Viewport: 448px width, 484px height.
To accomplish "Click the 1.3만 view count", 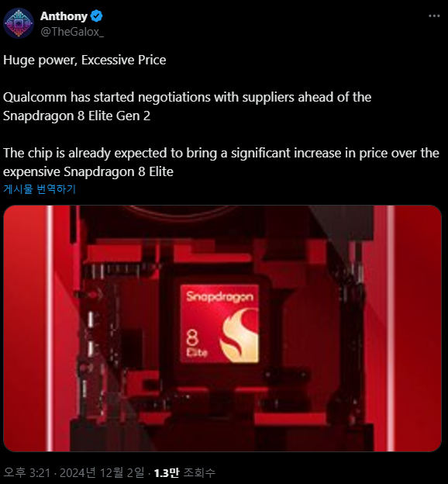I will (167, 472).
